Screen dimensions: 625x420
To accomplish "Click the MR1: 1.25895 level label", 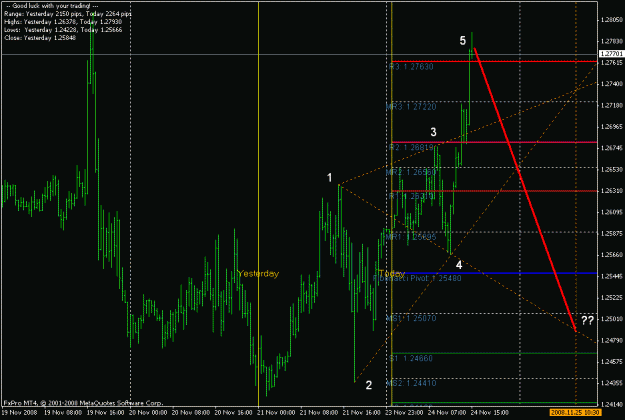I will coord(411,237).
